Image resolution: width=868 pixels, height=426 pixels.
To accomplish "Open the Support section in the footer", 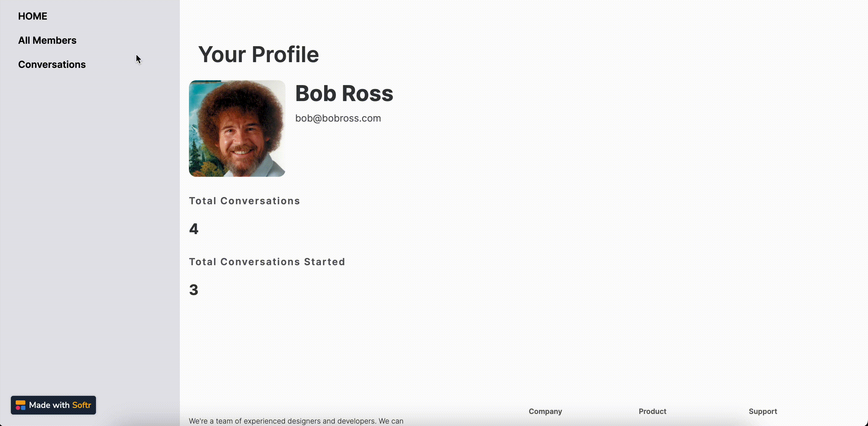I will (763, 411).
